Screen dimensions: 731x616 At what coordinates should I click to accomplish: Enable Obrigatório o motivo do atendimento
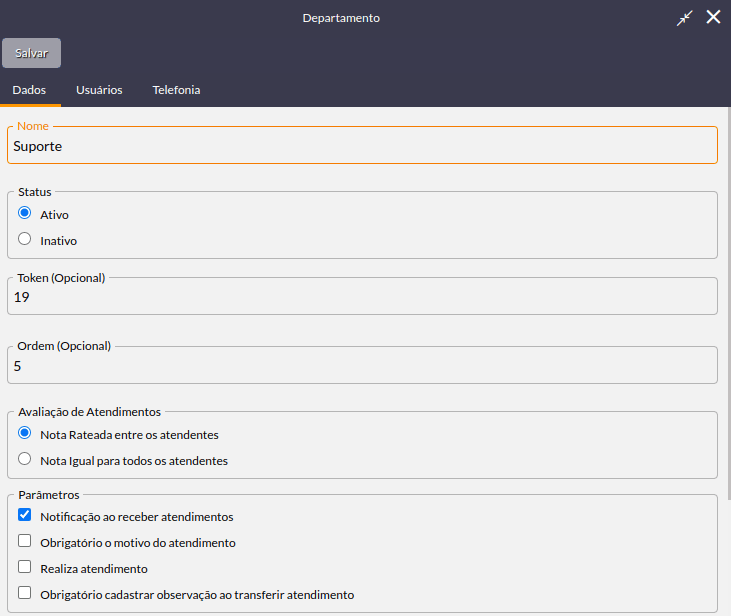25,541
